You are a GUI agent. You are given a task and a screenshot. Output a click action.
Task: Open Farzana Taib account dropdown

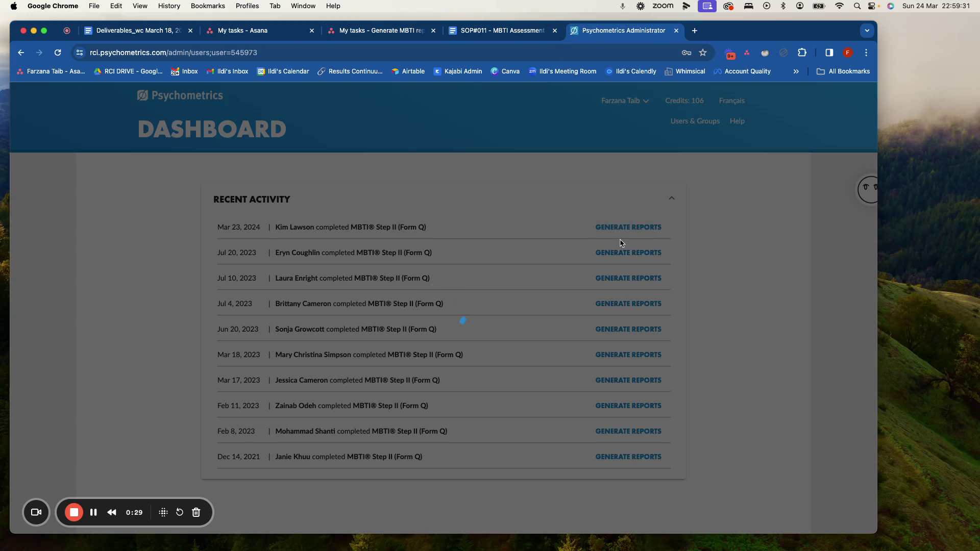[x=625, y=101]
